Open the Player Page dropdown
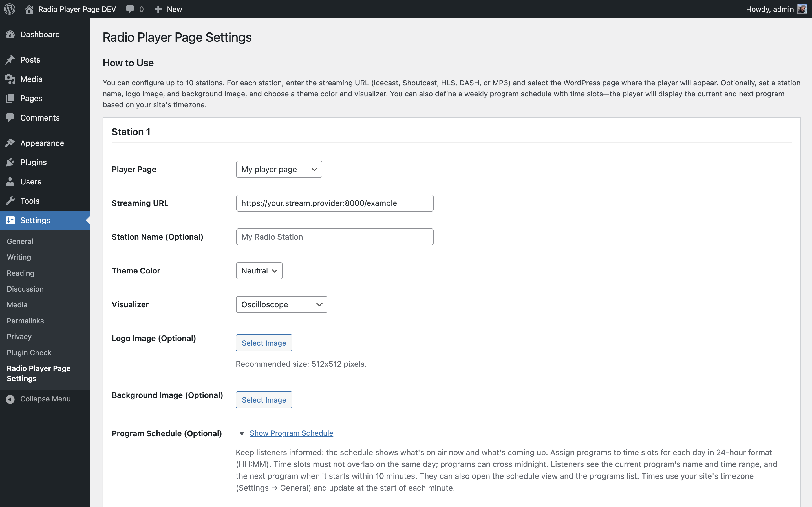Image resolution: width=812 pixels, height=507 pixels. (x=279, y=169)
